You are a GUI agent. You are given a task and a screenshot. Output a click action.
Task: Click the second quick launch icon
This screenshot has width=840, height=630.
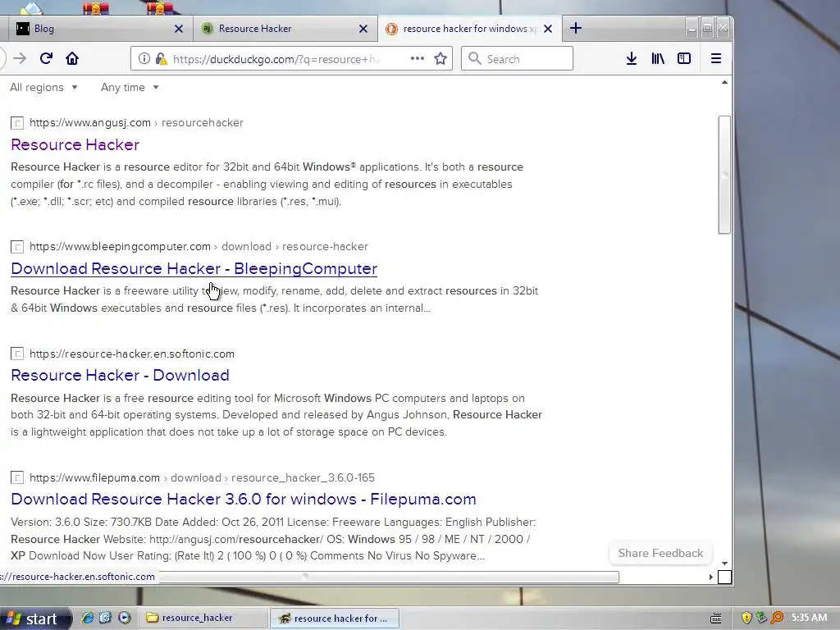click(106, 618)
